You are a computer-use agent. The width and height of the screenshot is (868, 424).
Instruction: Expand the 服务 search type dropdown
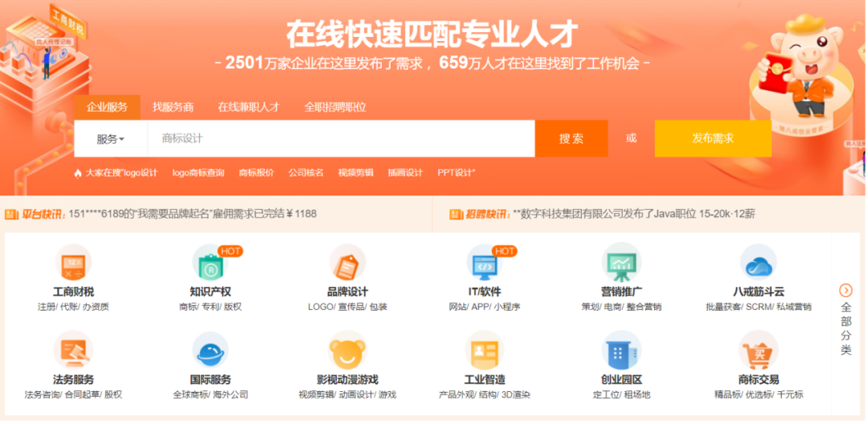pos(111,139)
